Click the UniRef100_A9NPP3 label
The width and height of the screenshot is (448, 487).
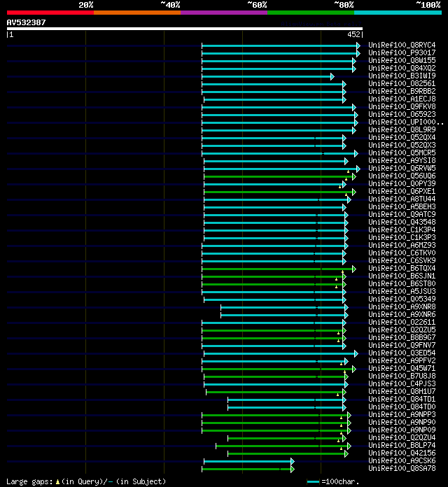[x=402, y=415]
